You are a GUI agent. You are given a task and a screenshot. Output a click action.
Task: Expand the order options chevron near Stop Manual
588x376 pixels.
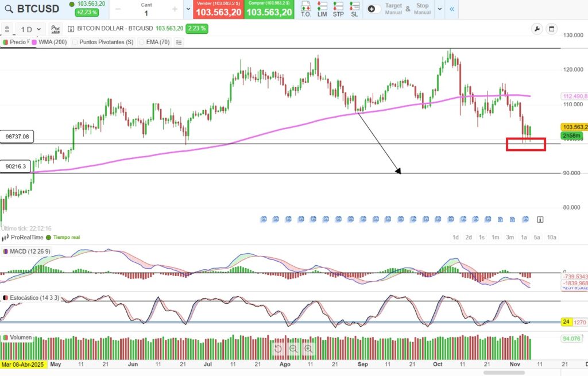tap(439, 9)
